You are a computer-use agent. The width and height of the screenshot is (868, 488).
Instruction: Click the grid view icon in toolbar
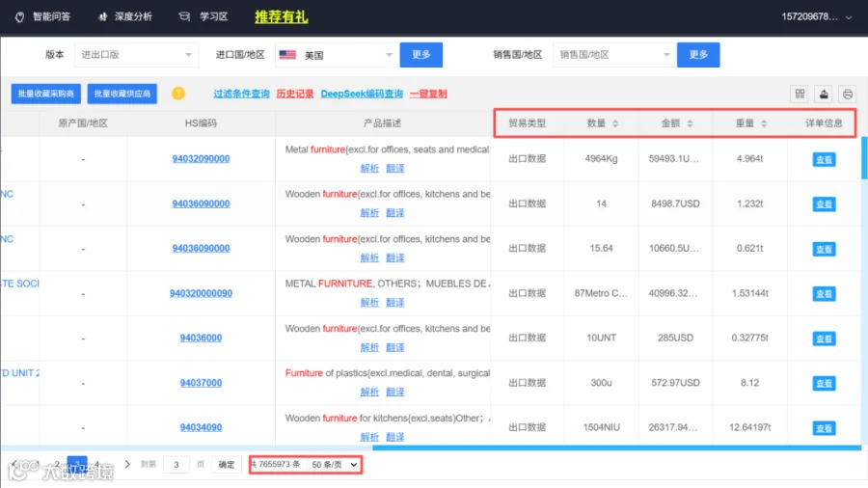coord(800,94)
